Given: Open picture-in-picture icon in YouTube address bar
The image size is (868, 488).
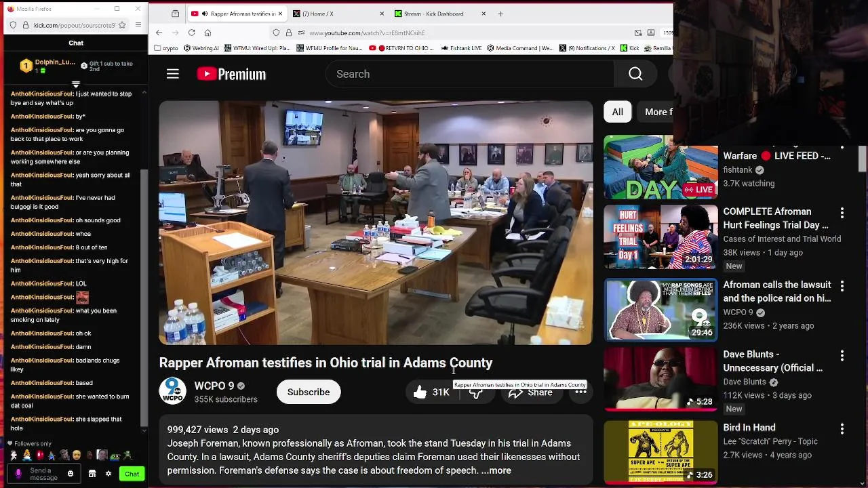Looking at the screenshot, I should [638, 33].
